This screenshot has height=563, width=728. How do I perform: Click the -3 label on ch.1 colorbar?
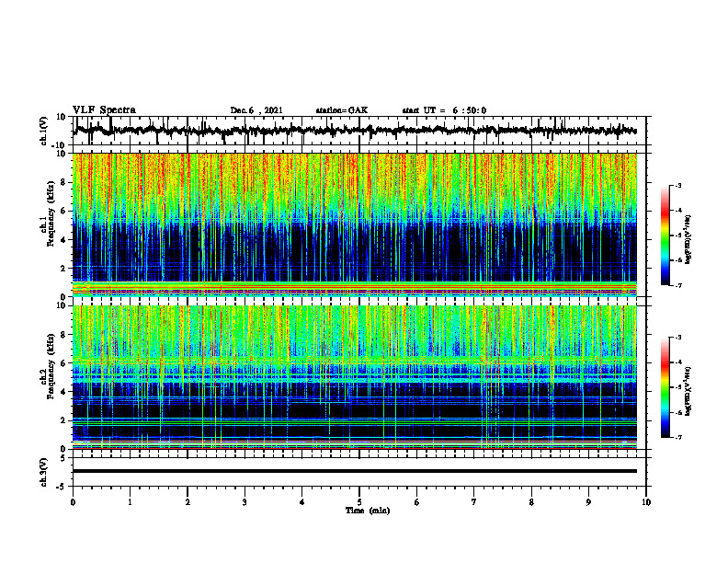click(677, 185)
